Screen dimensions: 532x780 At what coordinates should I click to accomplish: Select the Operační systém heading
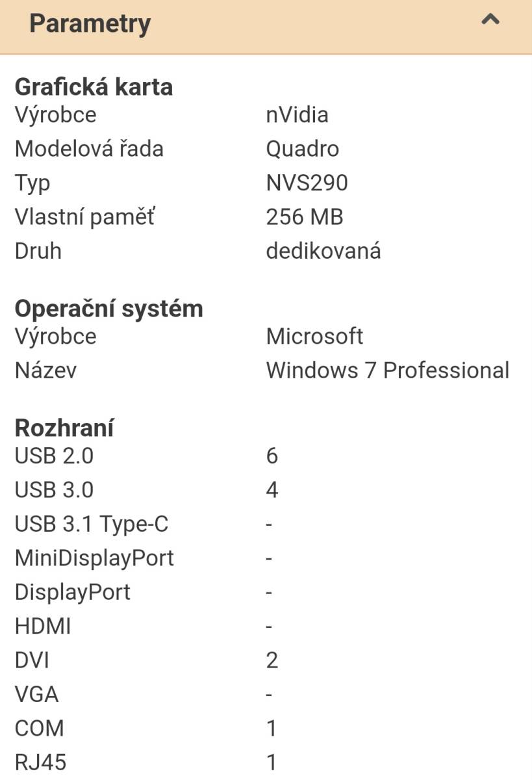click(108, 309)
